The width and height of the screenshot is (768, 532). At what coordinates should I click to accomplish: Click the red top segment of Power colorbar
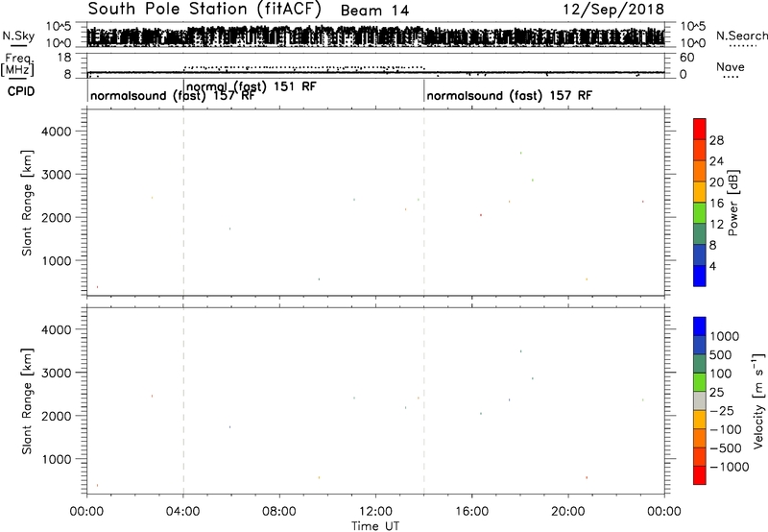click(x=700, y=129)
